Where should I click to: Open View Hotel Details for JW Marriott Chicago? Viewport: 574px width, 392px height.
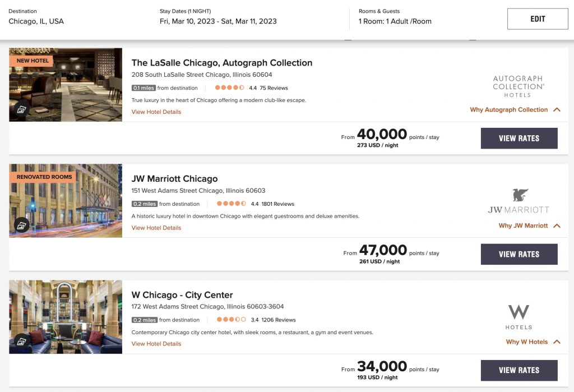pyautogui.click(x=155, y=228)
